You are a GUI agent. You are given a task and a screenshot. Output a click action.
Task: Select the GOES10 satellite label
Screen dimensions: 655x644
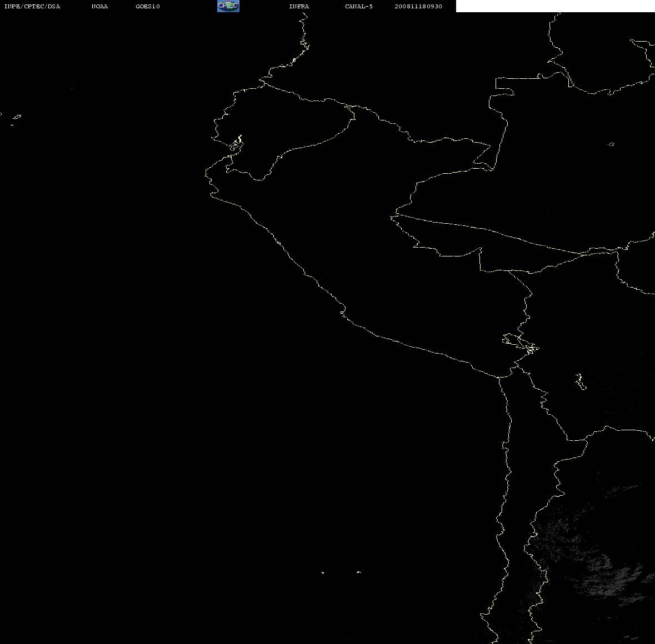147,6
